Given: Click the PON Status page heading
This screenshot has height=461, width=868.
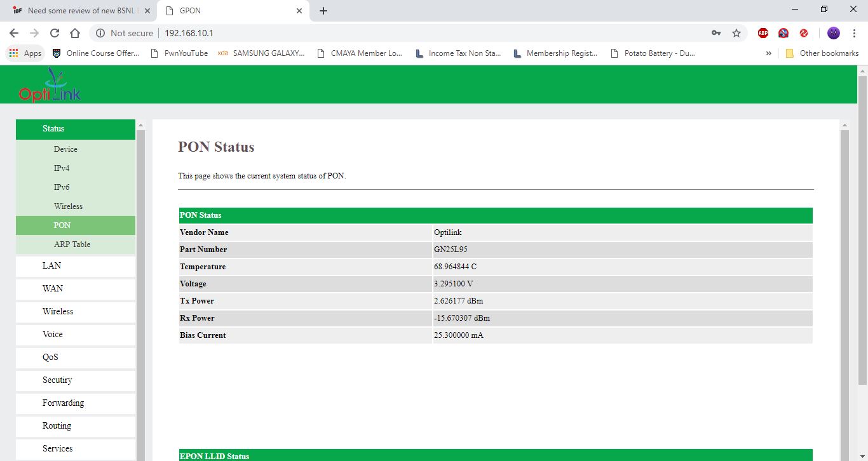Looking at the screenshot, I should 216,147.
